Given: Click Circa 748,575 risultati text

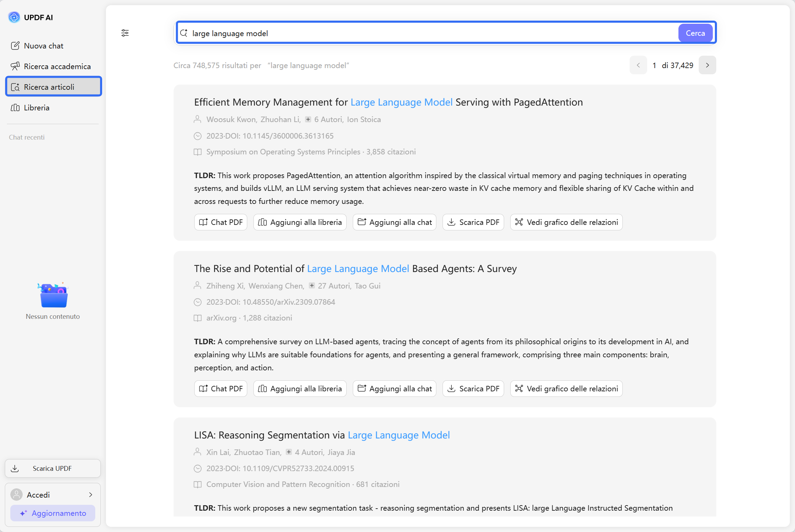Looking at the screenshot, I should [x=217, y=65].
